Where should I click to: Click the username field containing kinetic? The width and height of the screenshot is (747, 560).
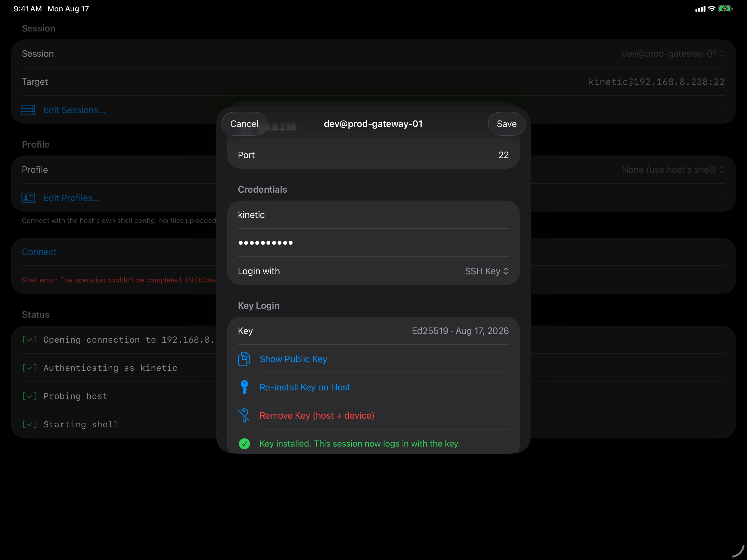[373, 215]
